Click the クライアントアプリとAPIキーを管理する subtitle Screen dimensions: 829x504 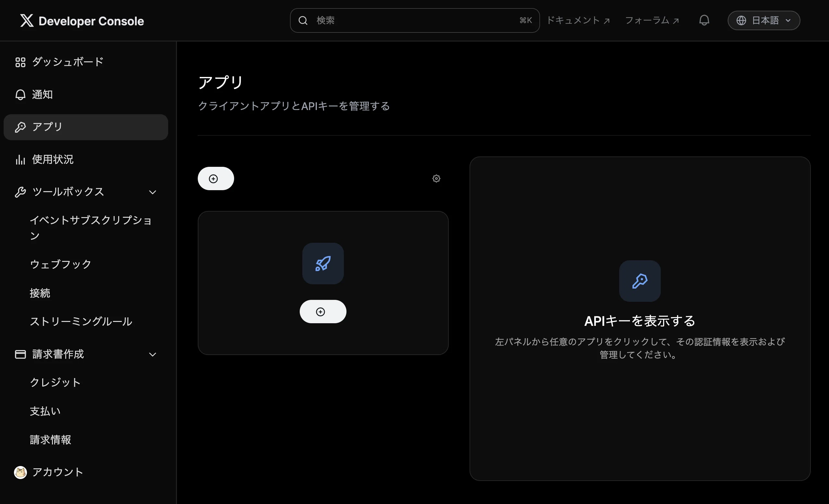(294, 106)
